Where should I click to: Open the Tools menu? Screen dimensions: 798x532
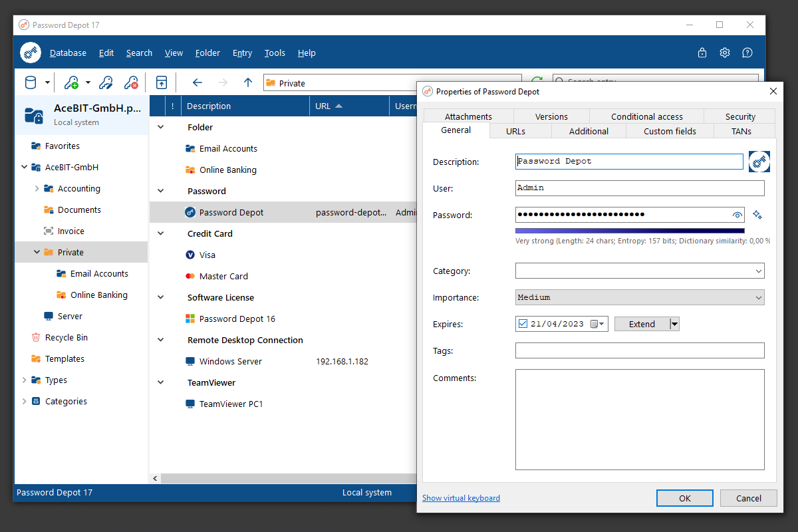tap(275, 53)
